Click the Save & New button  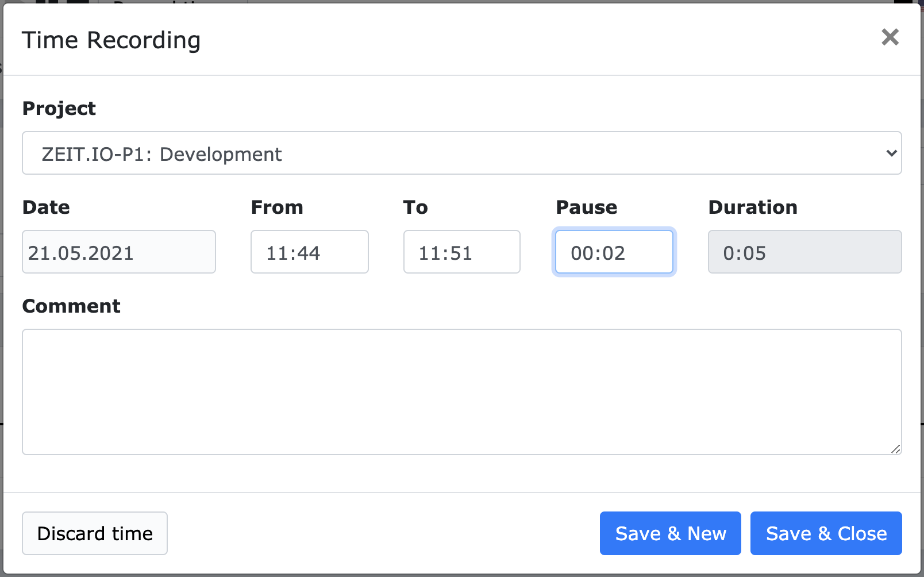coord(670,533)
